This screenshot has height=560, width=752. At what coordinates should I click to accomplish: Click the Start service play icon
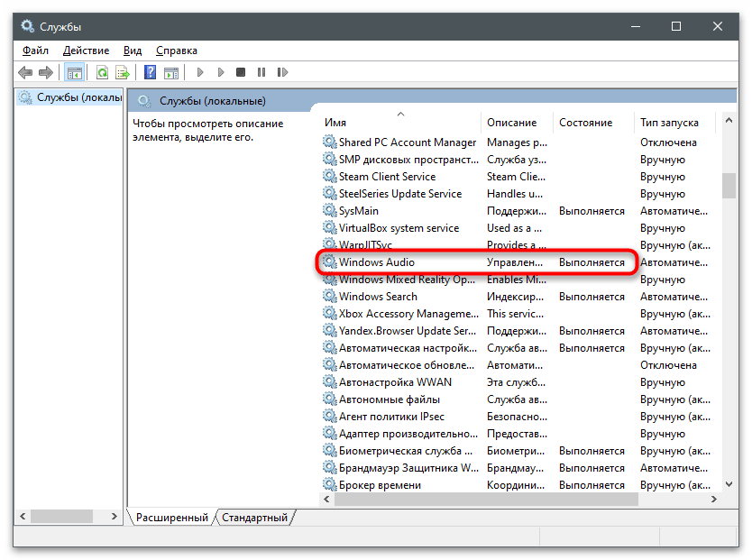coord(200,72)
